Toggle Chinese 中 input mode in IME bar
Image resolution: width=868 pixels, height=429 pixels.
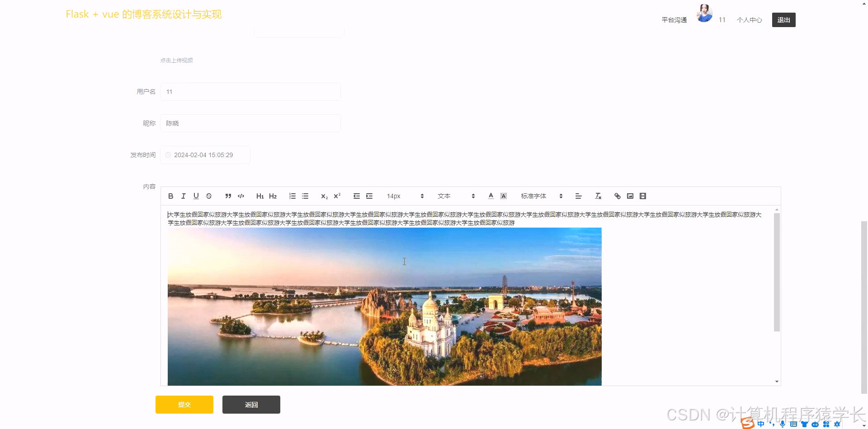coord(761,424)
